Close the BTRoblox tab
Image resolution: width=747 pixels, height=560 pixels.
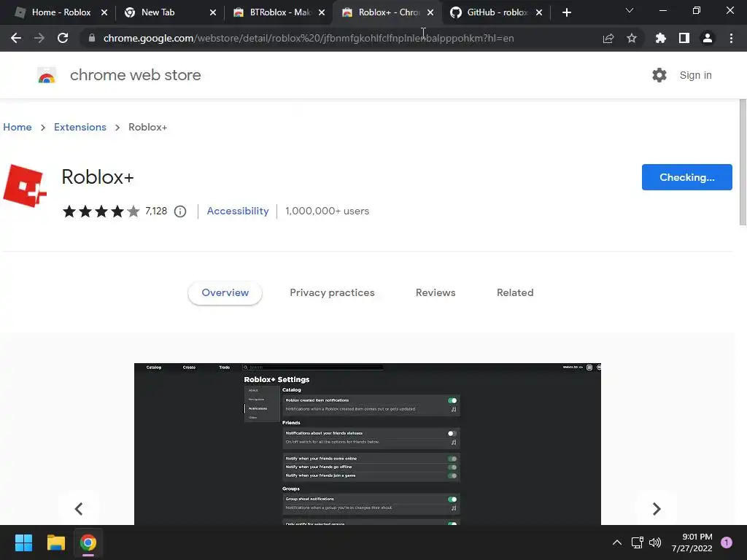[x=322, y=12]
